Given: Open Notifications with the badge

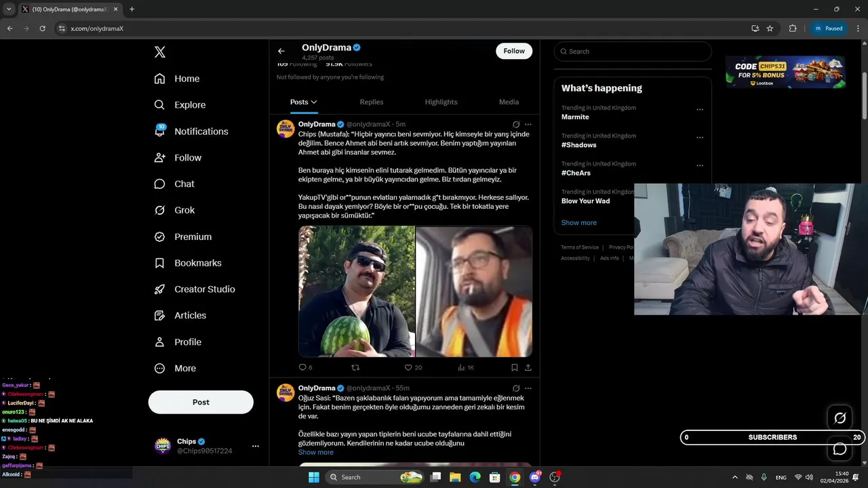Looking at the screenshot, I should 191,131.
